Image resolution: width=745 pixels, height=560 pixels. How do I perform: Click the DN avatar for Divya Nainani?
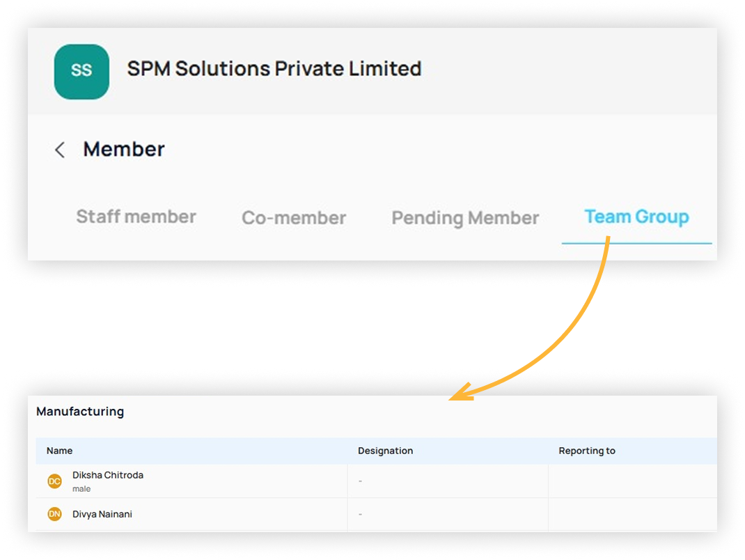[54, 514]
